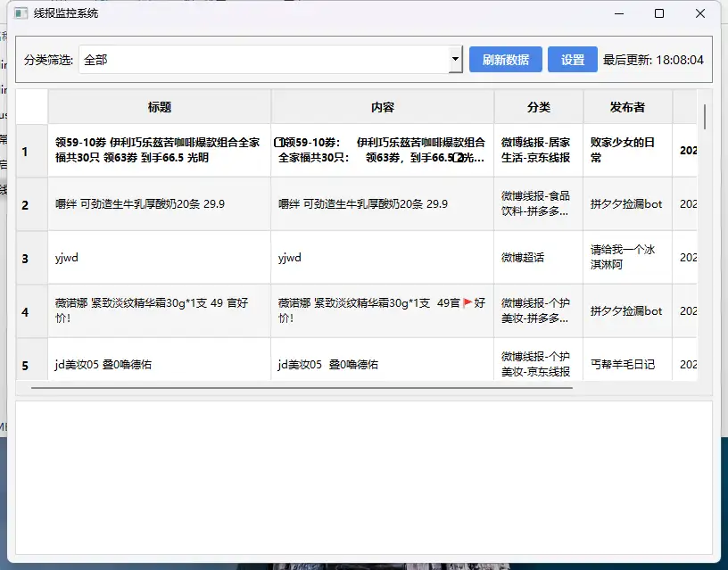Select row 2 via its row number

click(25, 204)
